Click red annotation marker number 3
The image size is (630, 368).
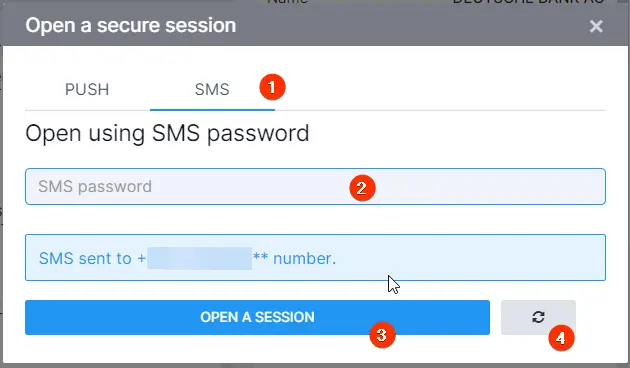point(382,335)
